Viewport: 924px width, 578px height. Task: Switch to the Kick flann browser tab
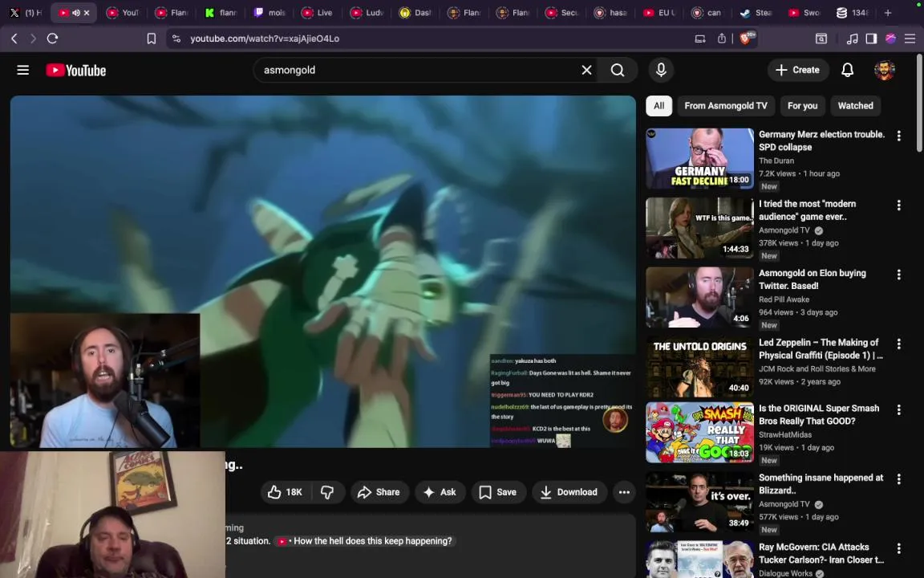coord(221,12)
